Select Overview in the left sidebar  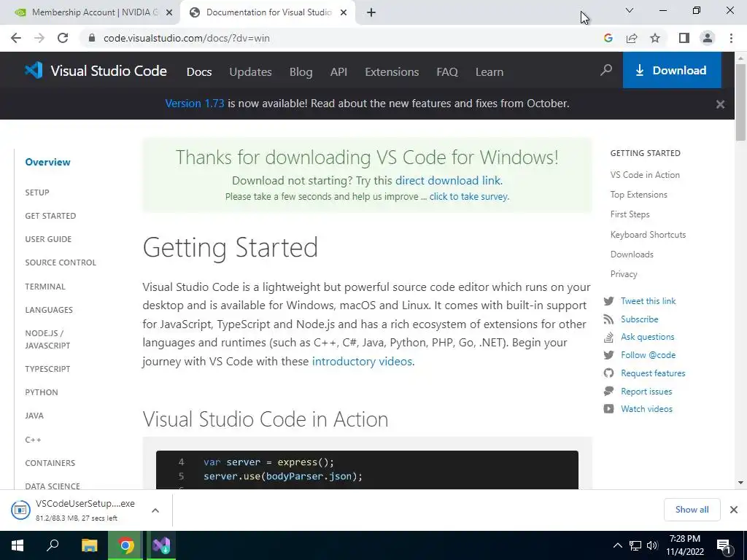point(47,162)
